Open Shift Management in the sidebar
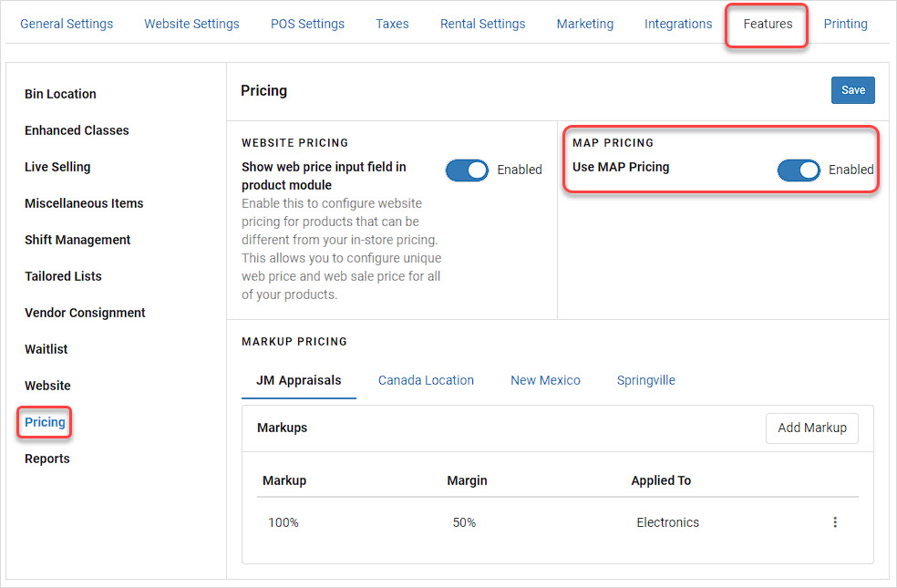 click(x=77, y=240)
